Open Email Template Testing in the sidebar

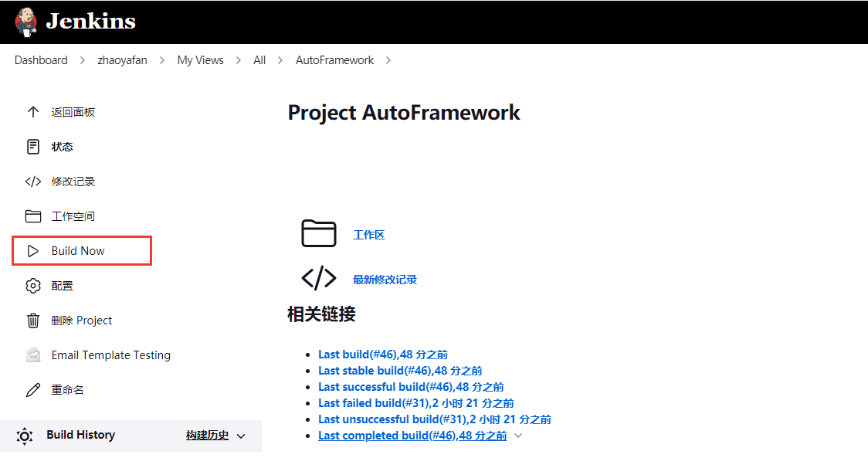[x=111, y=355]
